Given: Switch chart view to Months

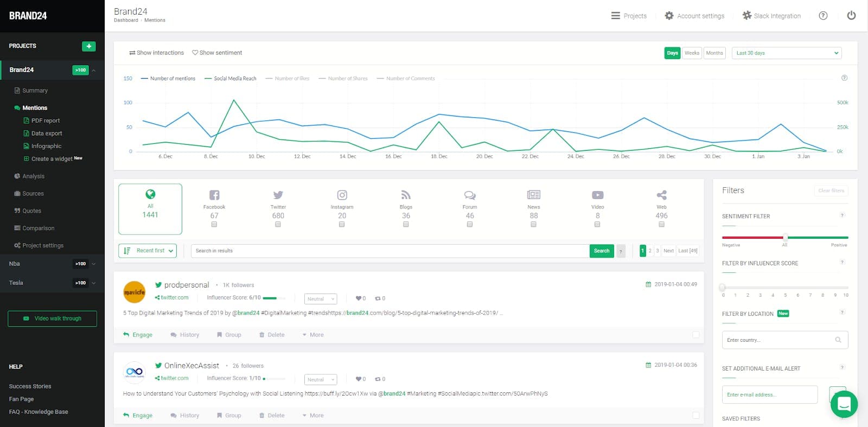Looking at the screenshot, I should [x=714, y=53].
